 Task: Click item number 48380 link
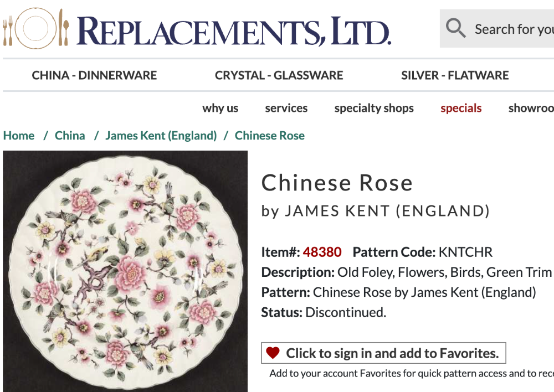click(322, 252)
